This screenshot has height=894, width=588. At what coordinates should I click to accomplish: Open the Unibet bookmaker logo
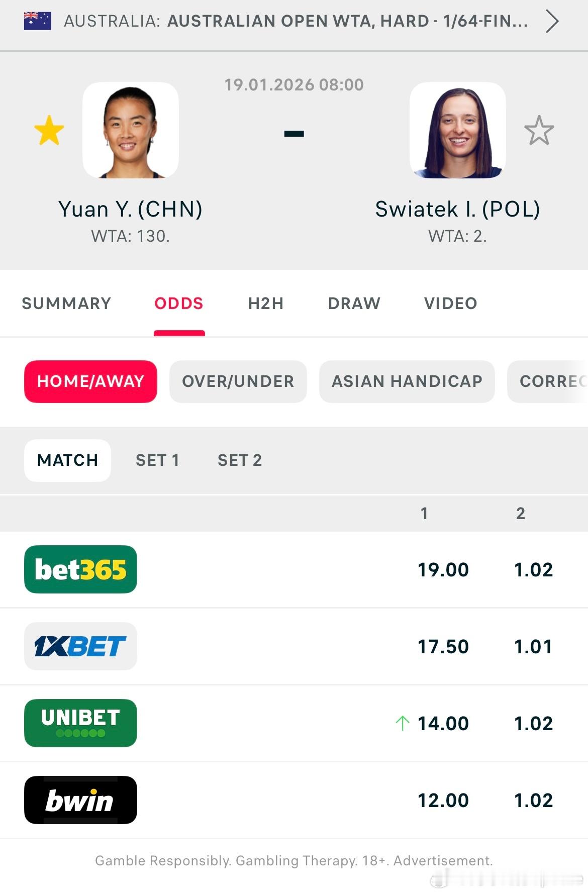(x=80, y=723)
